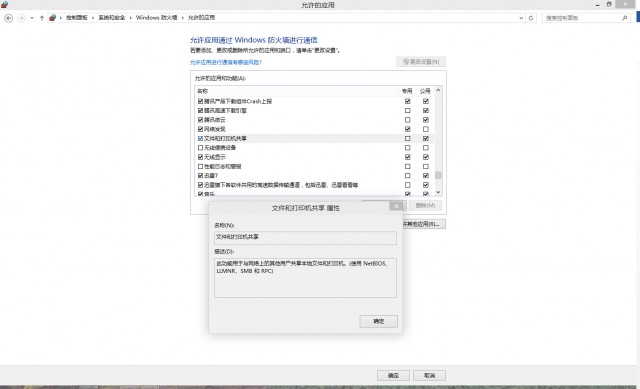
Task: Open the address bar history dropdown
Action: (521, 18)
